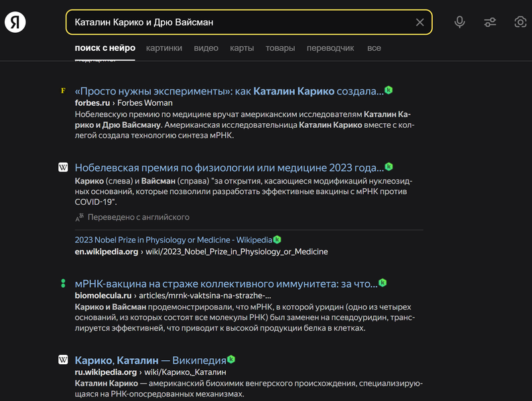Switch to the картинки tab
Image resolution: width=532 pixels, height=401 pixels.
[x=164, y=48]
